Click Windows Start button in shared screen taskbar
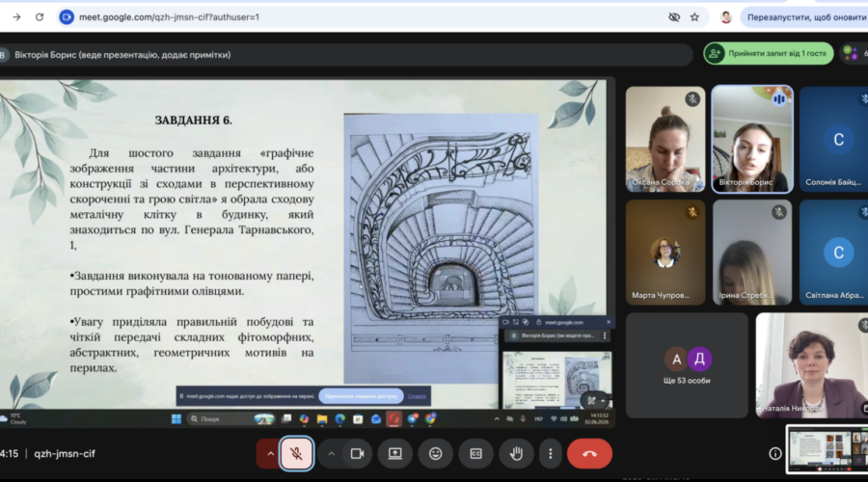Image resolution: width=868 pixels, height=482 pixels. (x=176, y=419)
